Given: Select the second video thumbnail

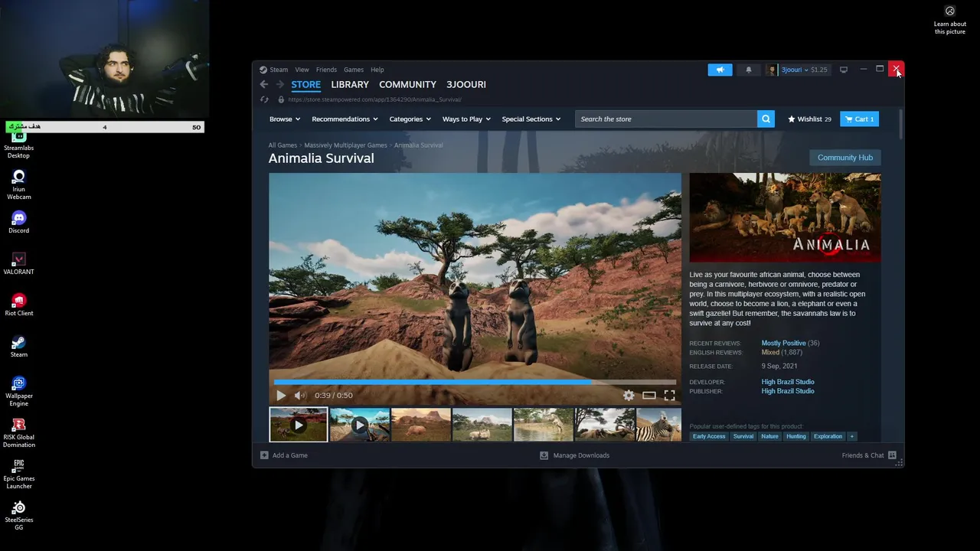Looking at the screenshot, I should [360, 425].
